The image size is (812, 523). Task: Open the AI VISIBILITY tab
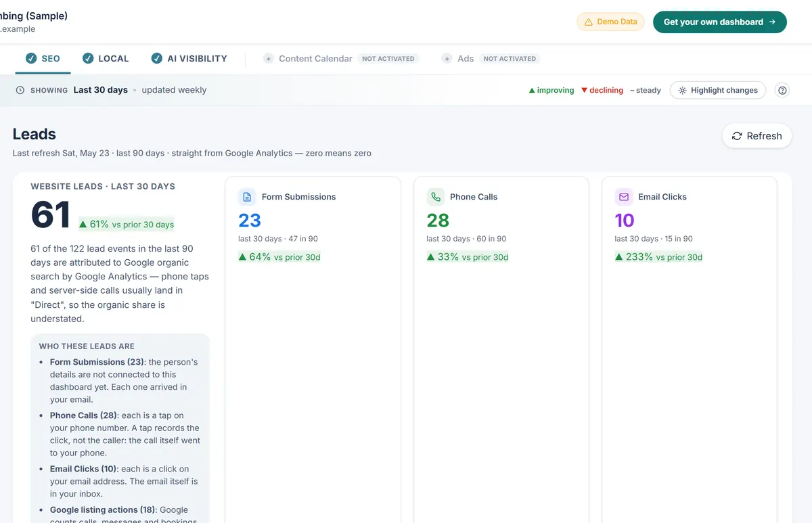point(189,59)
